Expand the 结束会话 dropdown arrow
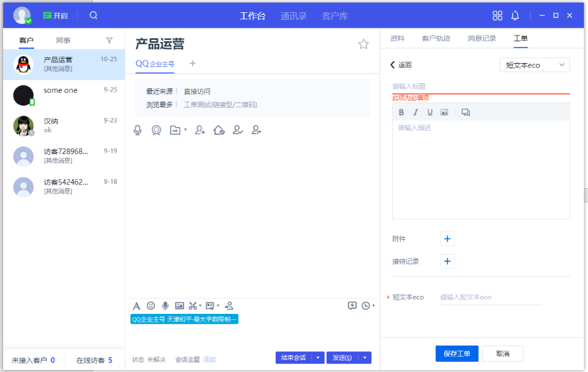 click(x=318, y=358)
